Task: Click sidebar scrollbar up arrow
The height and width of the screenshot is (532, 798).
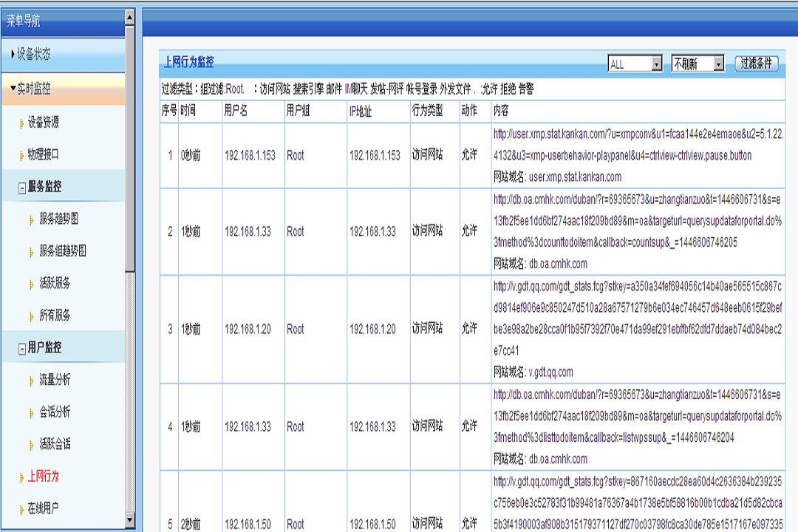Action: point(130,18)
